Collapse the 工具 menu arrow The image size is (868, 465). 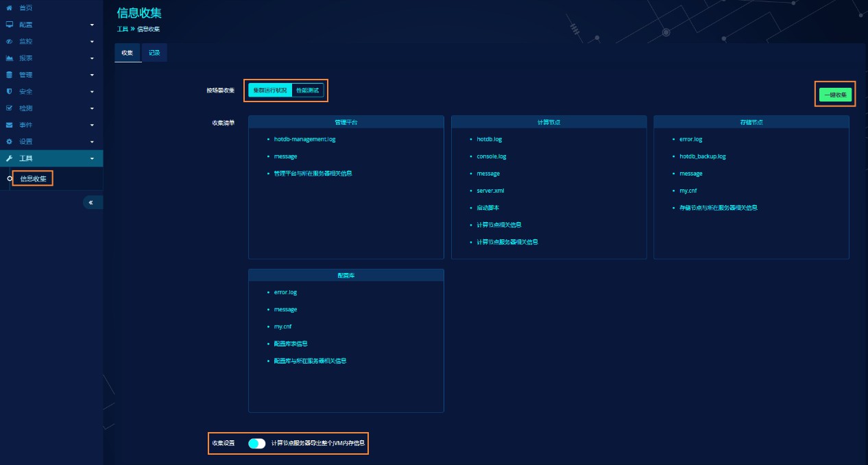tap(93, 158)
